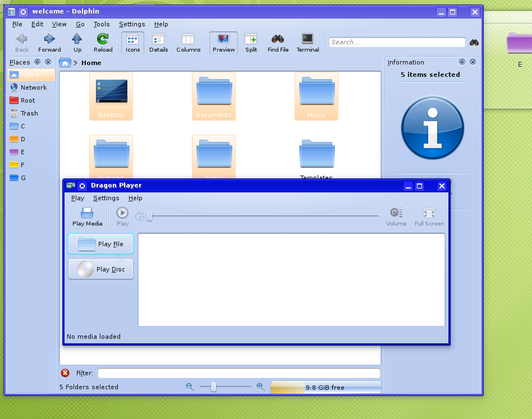Hide the filter bar with red X

coord(65,373)
